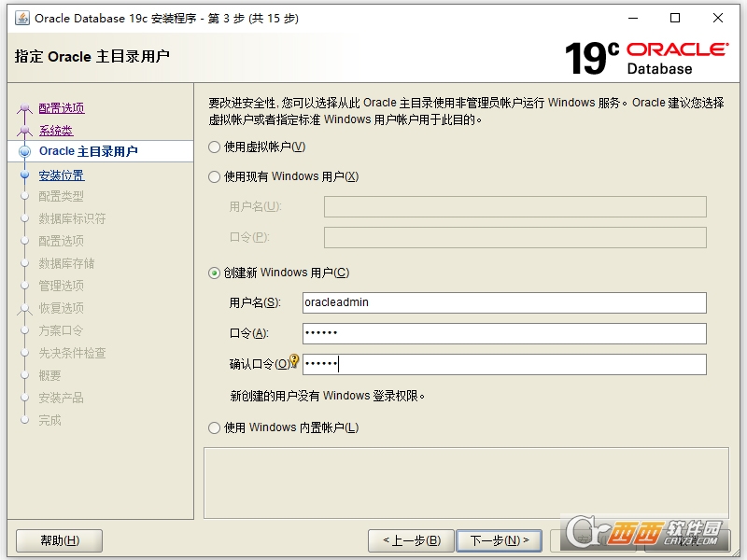
Task: Click the Oracle 19c Database logo
Action: (x=646, y=58)
